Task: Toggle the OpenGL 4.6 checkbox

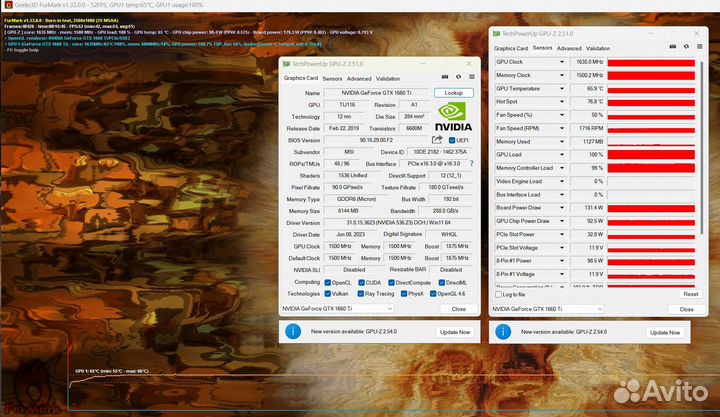Action: click(433, 293)
